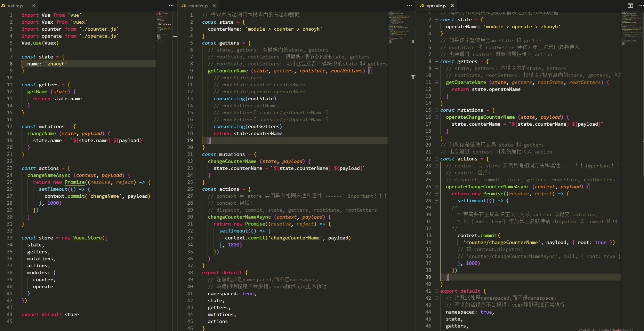Image resolution: width=644 pixels, height=331 pixels.
Task: Click the Promise link in index.js line 25
Action: [75, 182]
